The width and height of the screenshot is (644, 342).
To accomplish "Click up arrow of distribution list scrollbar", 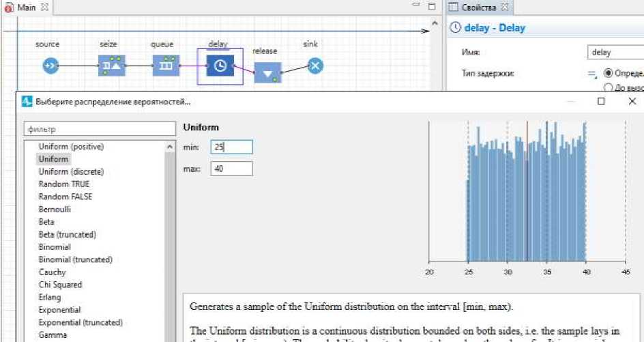I will [170, 146].
